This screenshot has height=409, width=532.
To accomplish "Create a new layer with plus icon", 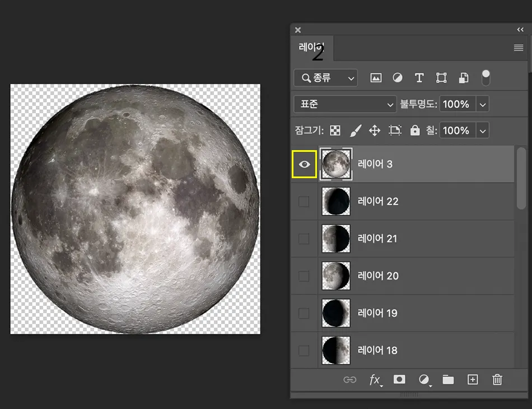I will pyautogui.click(x=473, y=380).
